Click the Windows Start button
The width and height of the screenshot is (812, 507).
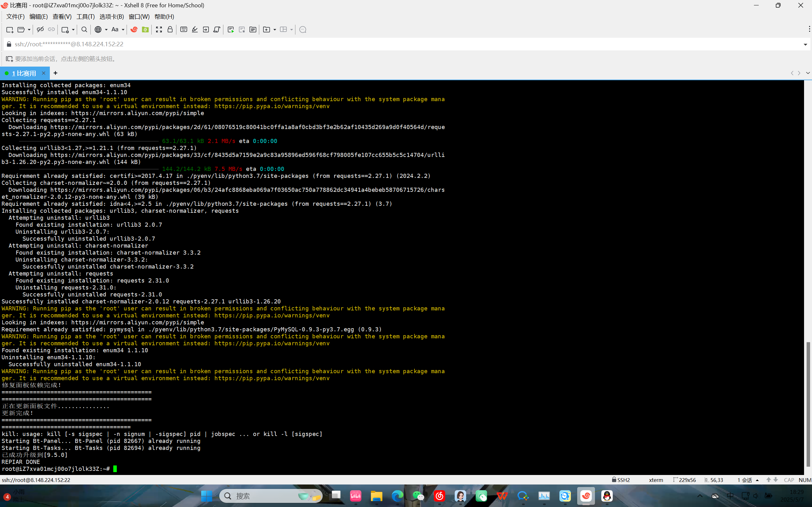[207, 496]
